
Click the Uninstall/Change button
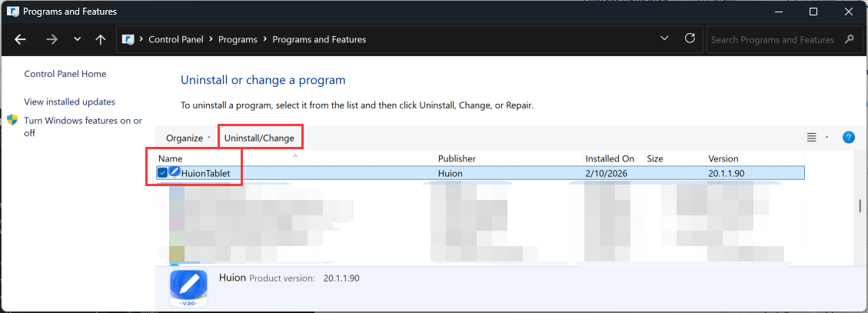tap(259, 138)
